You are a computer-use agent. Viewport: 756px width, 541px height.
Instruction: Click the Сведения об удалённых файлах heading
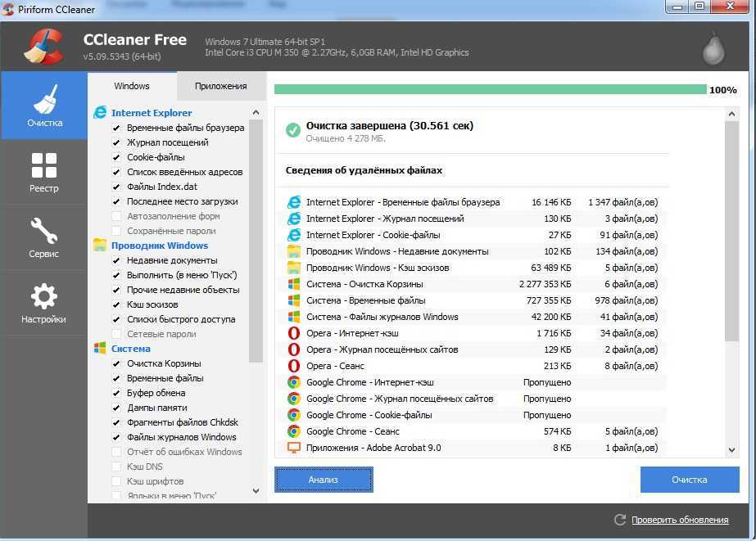364,170
